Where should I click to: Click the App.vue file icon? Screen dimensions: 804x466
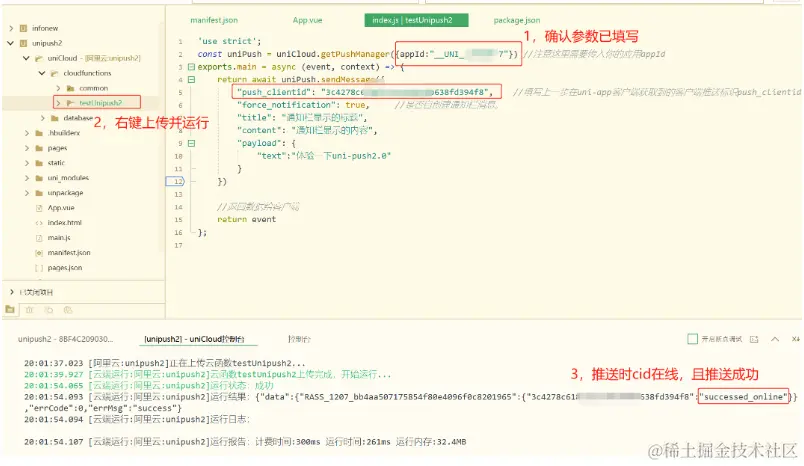tap(39, 208)
